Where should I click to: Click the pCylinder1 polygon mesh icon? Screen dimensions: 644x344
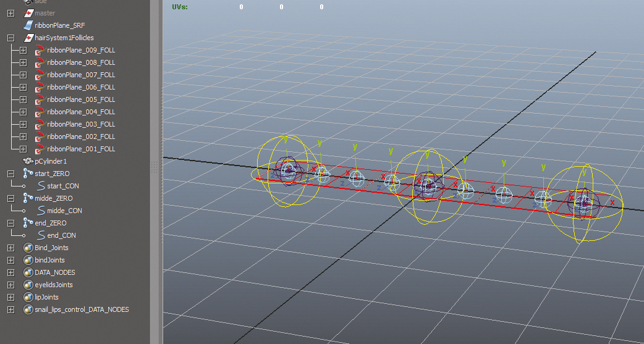[28, 161]
